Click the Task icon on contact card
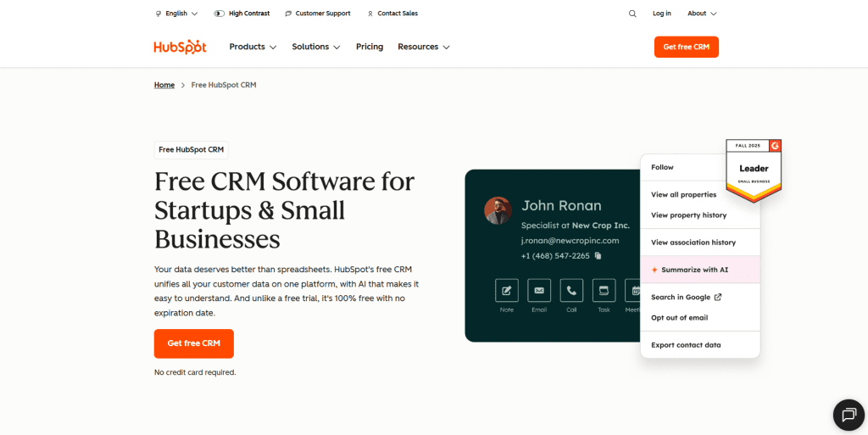 coord(604,290)
